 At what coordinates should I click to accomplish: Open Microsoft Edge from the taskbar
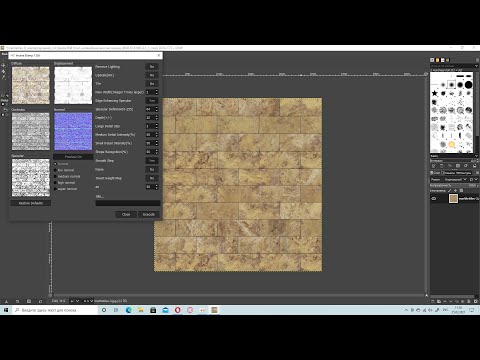[129, 310]
